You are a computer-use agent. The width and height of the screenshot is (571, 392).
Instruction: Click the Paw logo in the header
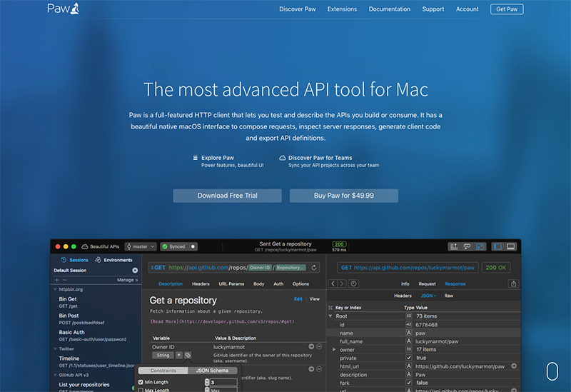pos(64,9)
